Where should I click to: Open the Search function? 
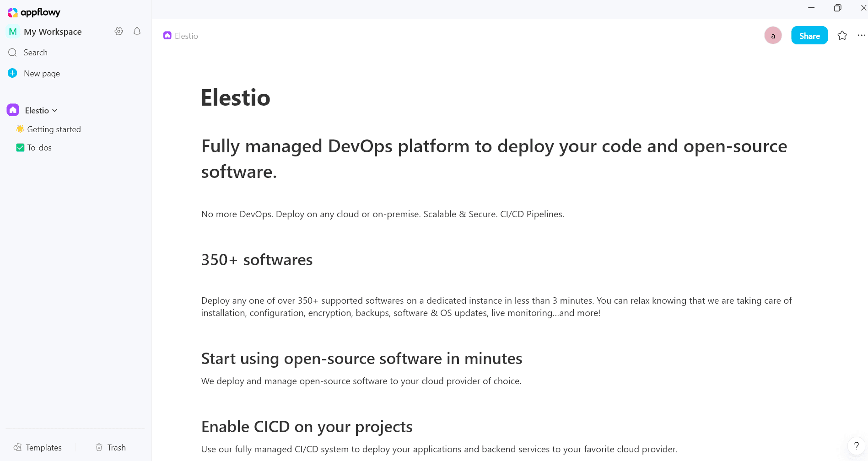(x=35, y=52)
